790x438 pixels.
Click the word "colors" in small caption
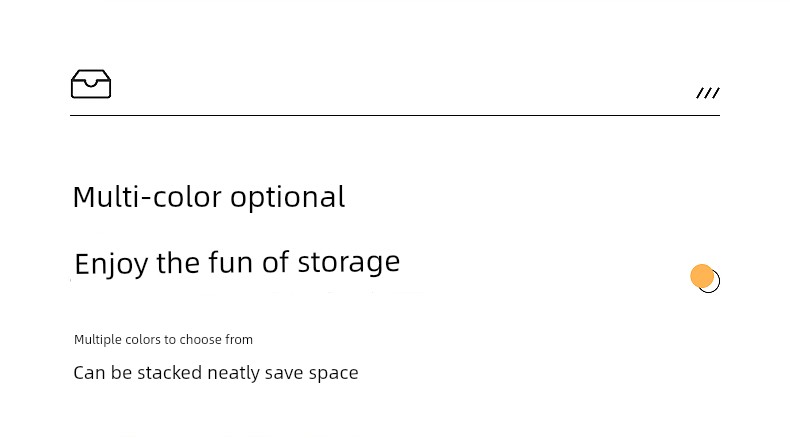pyautogui.click(x=143, y=340)
